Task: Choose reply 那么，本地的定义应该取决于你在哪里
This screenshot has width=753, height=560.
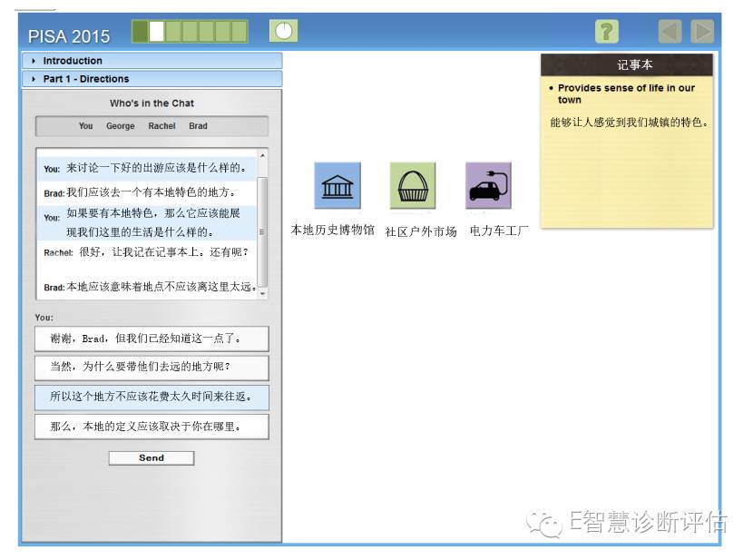Action: (x=152, y=427)
